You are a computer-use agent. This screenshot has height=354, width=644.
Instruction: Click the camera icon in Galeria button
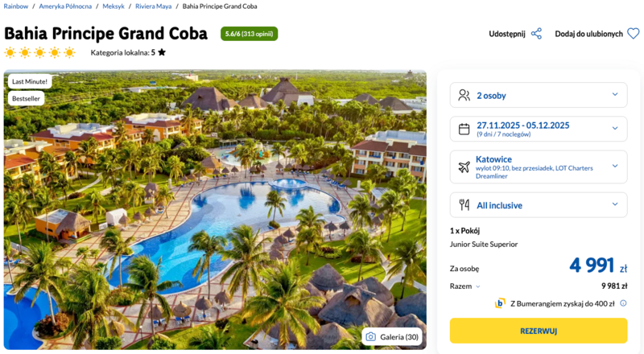[x=370, y=336]
